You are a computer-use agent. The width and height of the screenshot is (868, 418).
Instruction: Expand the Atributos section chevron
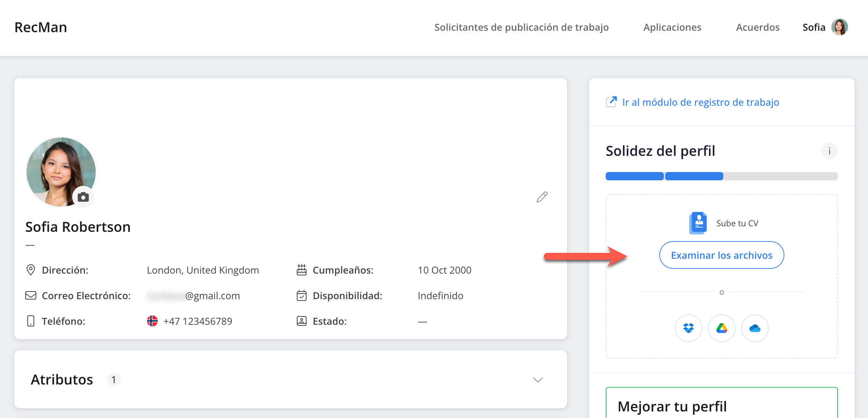[538, 380]
